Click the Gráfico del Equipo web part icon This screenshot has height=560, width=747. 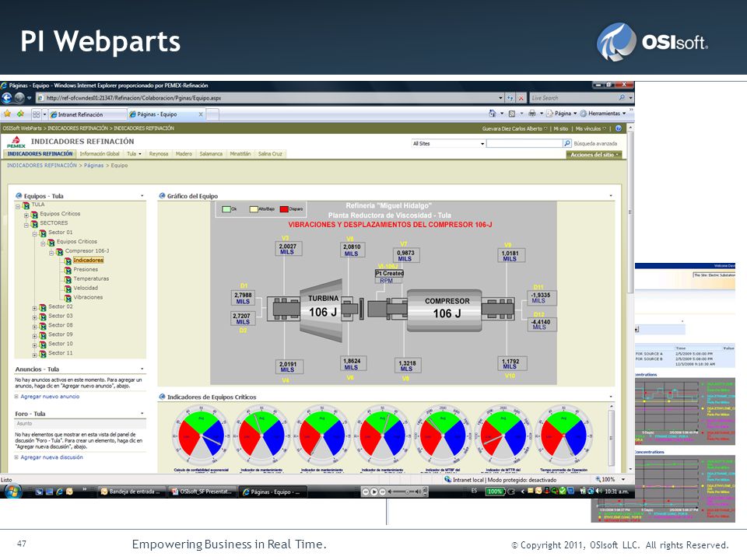point(162,196)
